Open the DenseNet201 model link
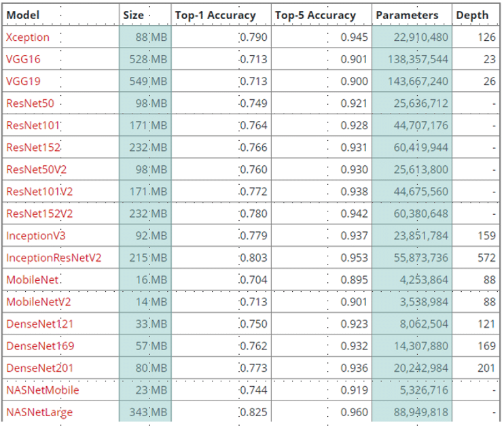Screen dimensions: 504x427 click(x=39, y=368)
